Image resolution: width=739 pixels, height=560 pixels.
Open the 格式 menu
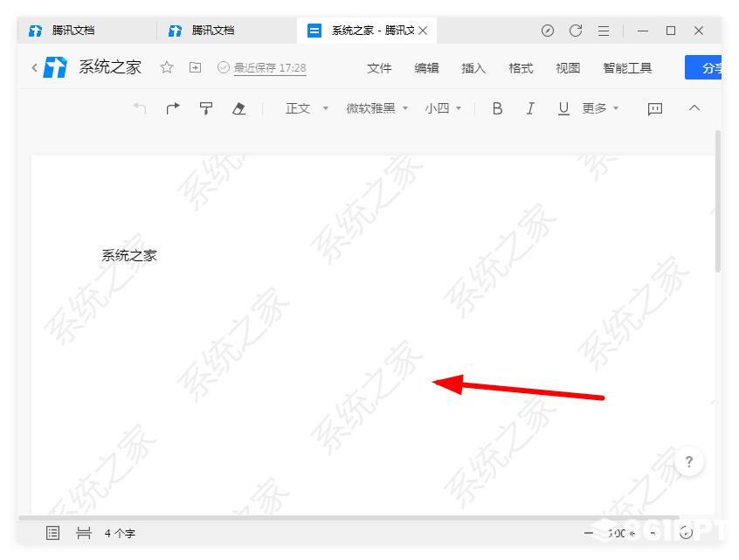pos(521,68)
